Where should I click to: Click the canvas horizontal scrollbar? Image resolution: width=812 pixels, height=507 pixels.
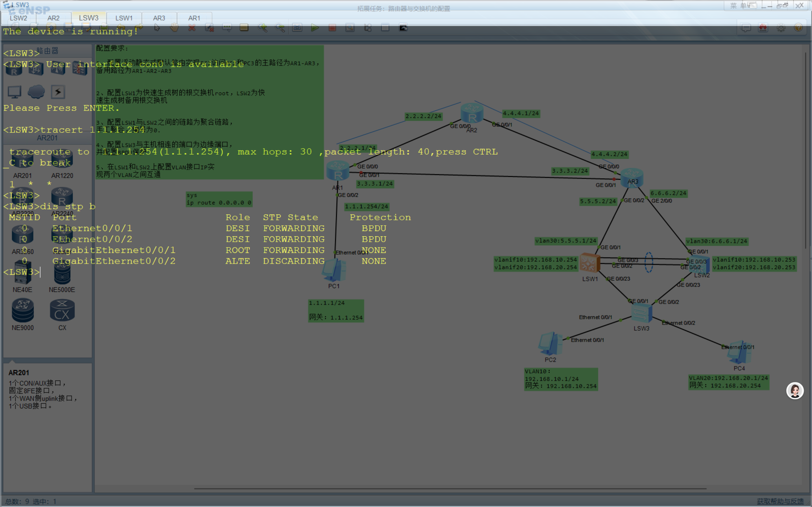[x=450, y=489]
